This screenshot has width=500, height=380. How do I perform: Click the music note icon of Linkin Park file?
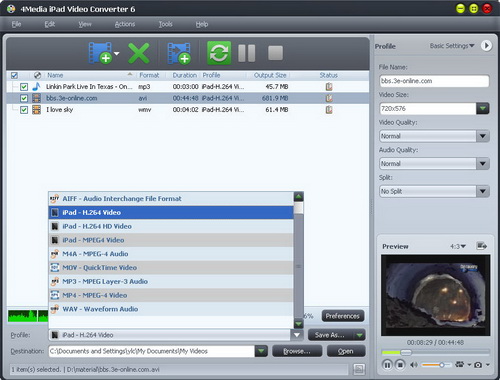click(36, 87)
